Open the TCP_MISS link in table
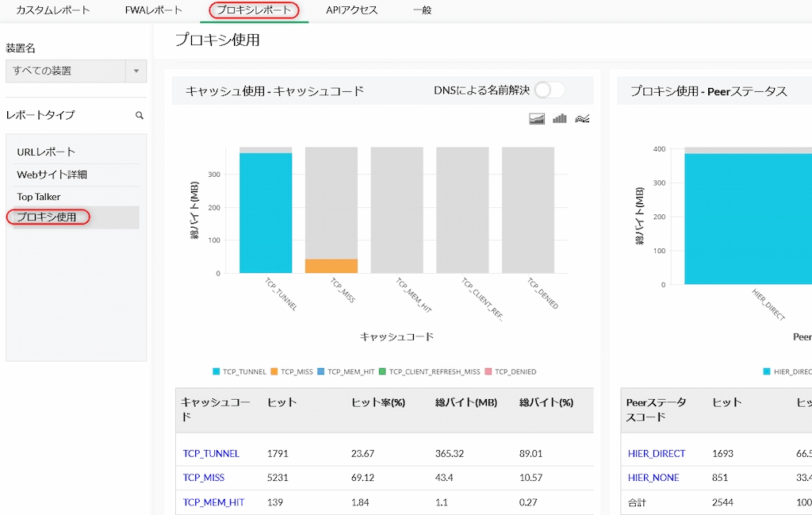This screenshot has height=515, width=812. click(x=204, y=478)
